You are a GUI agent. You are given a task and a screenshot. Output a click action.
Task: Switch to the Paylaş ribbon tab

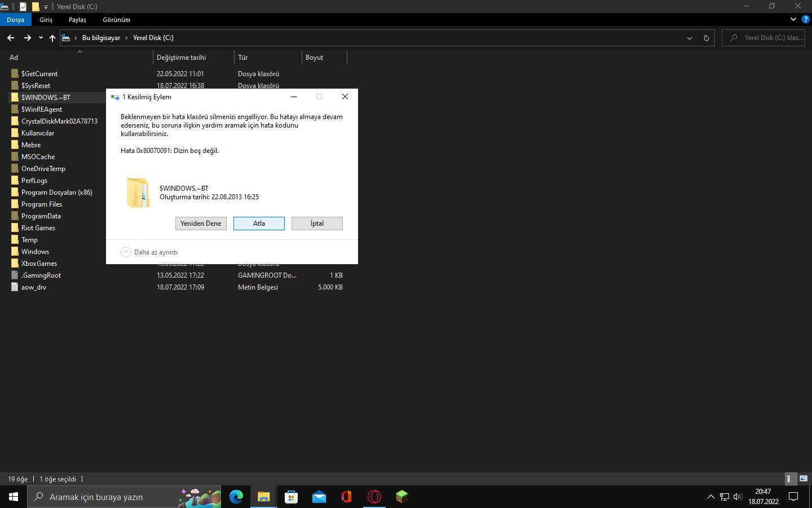78,20
